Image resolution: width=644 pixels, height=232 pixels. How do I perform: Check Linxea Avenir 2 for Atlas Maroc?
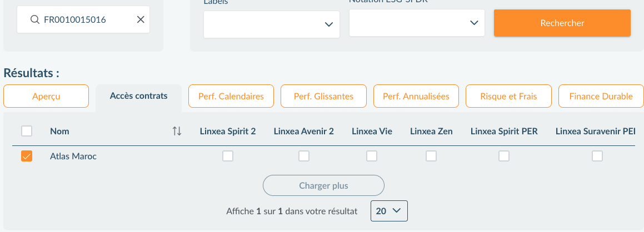(x=304, y=157)
